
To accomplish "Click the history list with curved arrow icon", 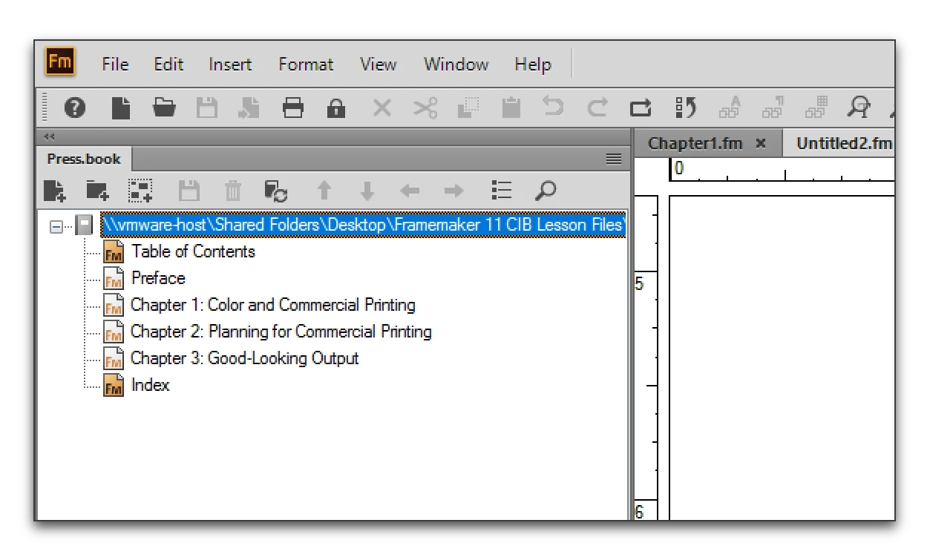I will pos(686,108).
